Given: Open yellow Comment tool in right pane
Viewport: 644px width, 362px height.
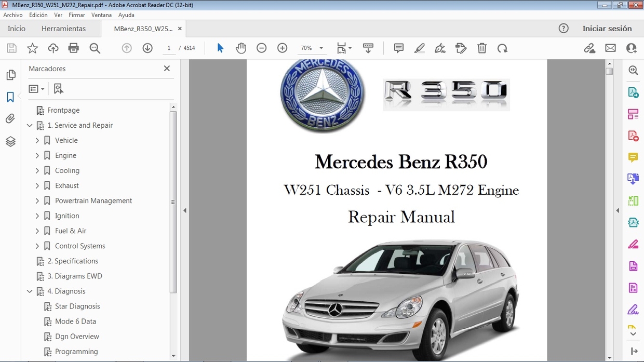Looking at the screenshot, I should pyautogui.click(x=633, y=157).
